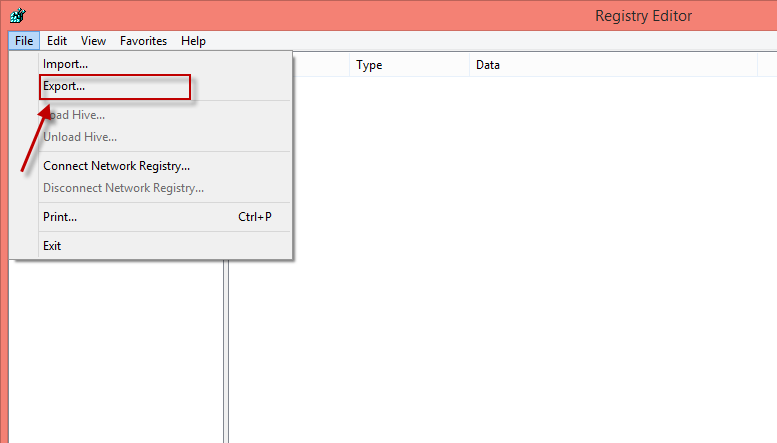
Task: Exit Registry Editor via the File menu
Action: click(52, 246)
